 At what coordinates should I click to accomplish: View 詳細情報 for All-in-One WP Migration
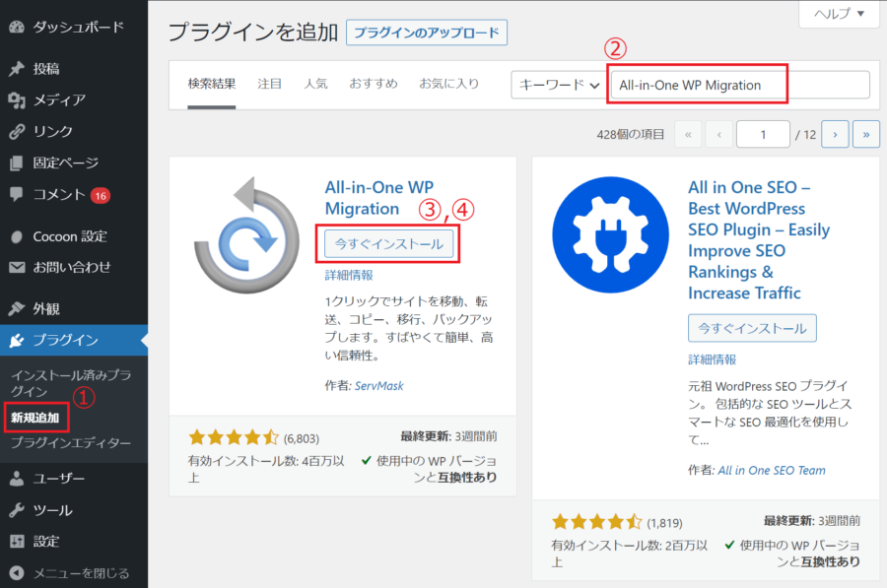coord(349,276)
